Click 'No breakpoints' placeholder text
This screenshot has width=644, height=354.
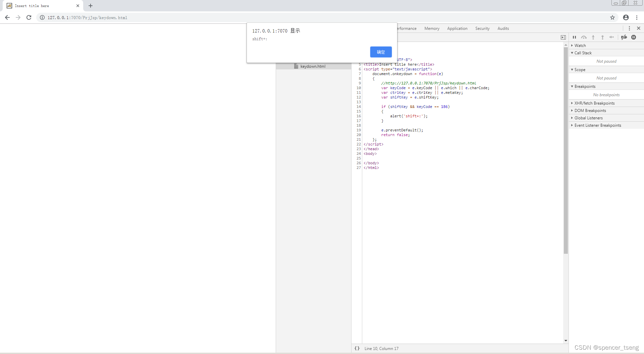pyautogui.click(x=606, y=95)
